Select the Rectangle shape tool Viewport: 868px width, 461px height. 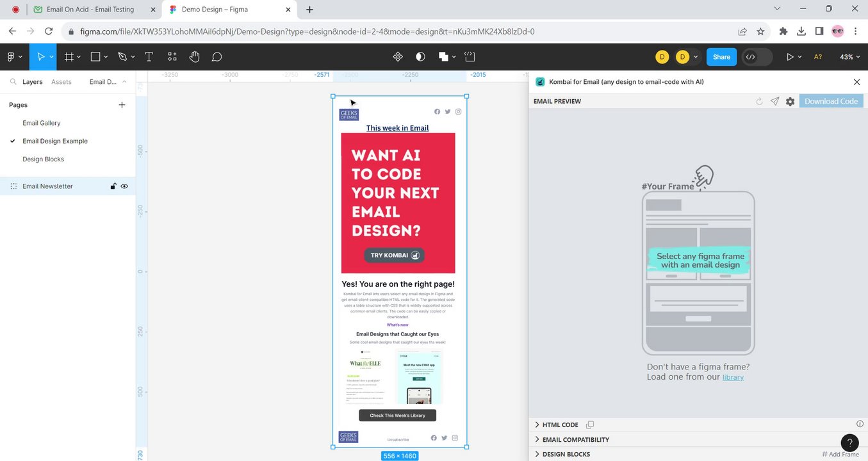pyautogui.click(x=95, y=57)
